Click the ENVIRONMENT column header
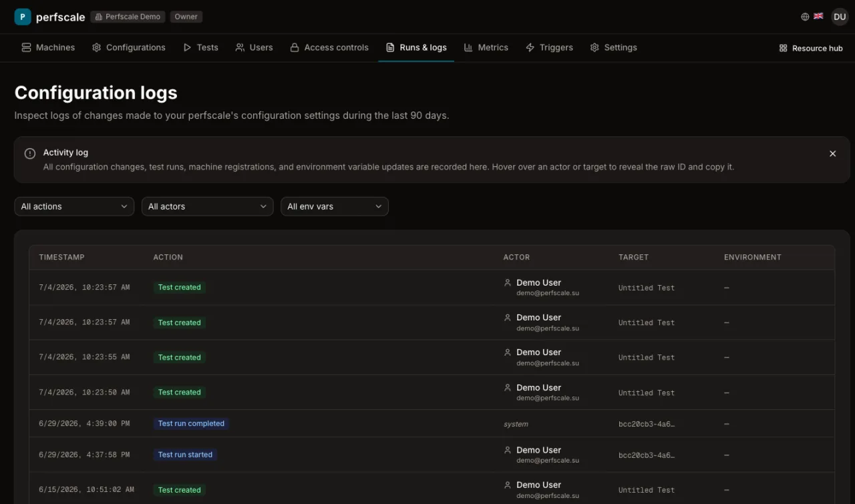Screen dimensions: 855x504 click(x=753, y=257)
